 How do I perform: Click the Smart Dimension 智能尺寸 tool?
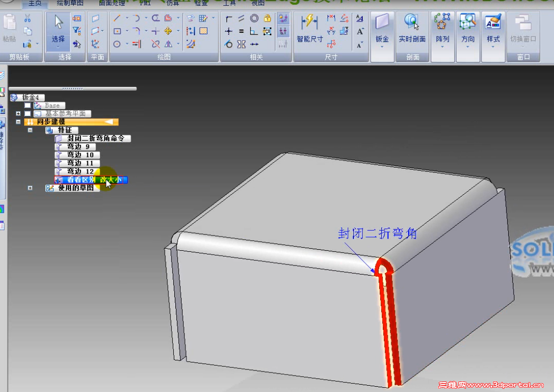pyautogui.click(x=310, y=28)
